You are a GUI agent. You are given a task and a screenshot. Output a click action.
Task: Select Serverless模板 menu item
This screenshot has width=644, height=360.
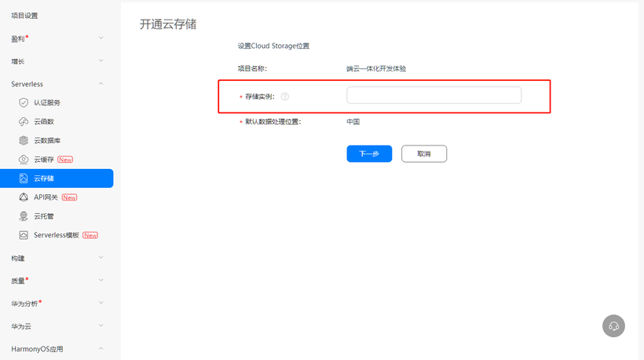coord(57,235)
